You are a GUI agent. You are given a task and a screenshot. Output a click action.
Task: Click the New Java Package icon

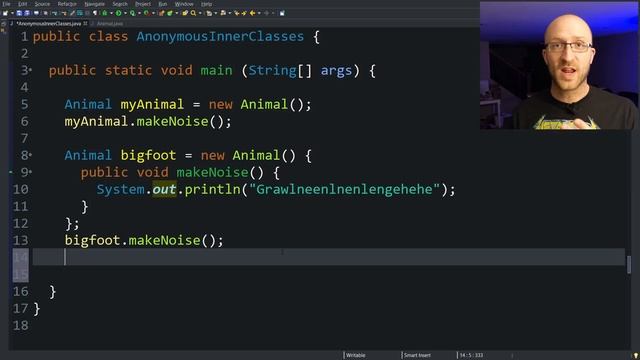coord(161,13)
